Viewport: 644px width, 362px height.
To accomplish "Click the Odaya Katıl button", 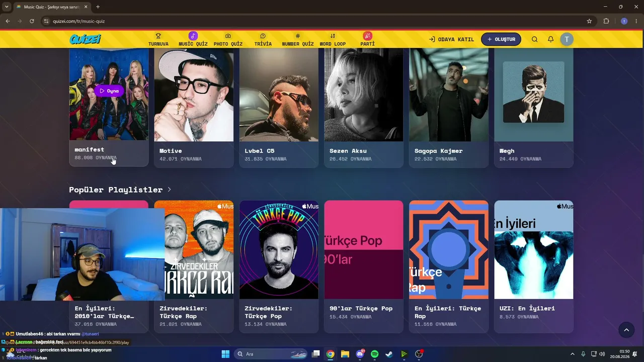I will tap(451, 39).
